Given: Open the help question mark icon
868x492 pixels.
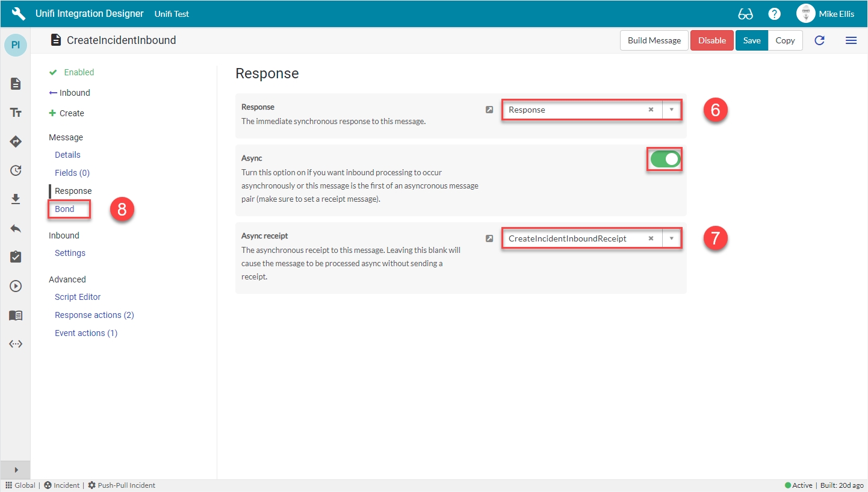Looking at the screenshot, I should click(774, 14).
